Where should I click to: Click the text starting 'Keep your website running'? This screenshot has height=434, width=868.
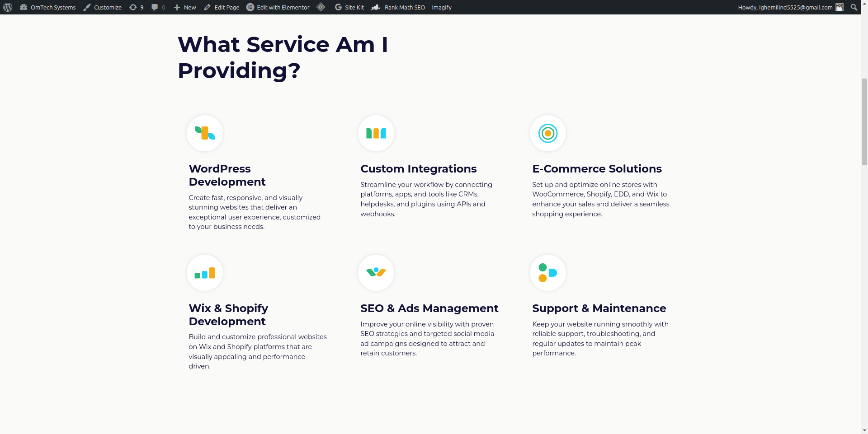tap(600, 339)
